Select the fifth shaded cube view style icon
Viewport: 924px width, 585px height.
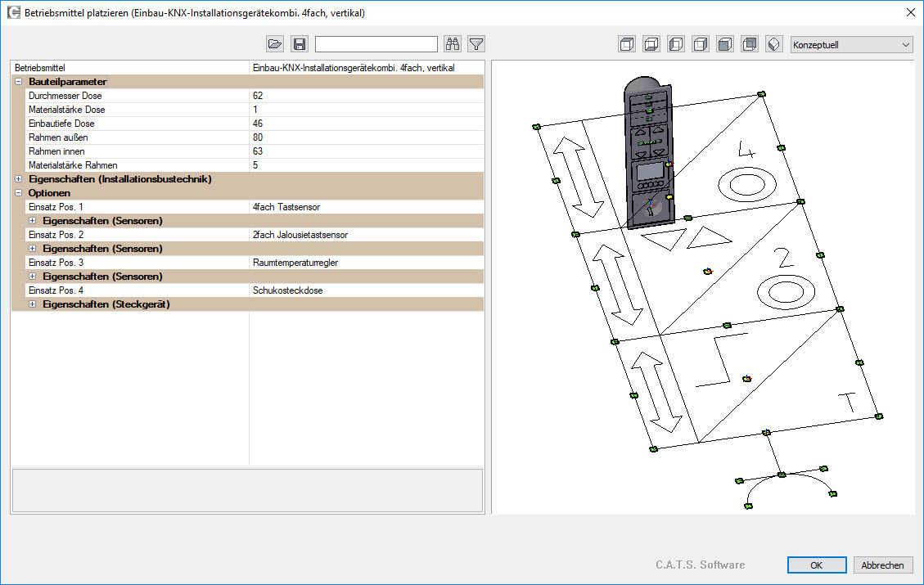(725, 44)
